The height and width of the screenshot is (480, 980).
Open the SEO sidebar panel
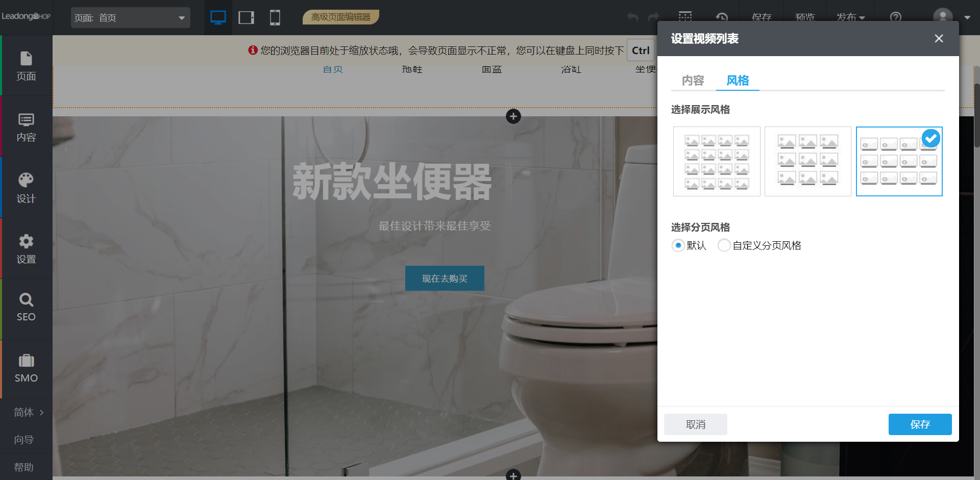click(26, 308)
